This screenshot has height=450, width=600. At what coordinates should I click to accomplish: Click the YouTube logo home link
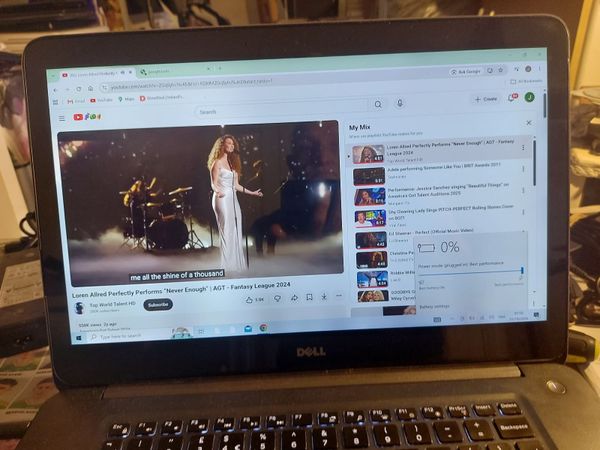click(87, 117)
